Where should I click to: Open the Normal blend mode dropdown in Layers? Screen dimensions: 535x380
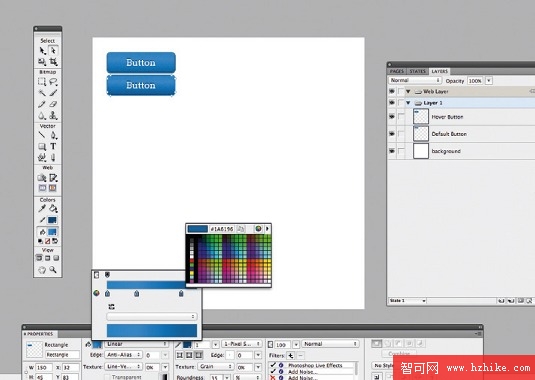[x=415, y=81]
